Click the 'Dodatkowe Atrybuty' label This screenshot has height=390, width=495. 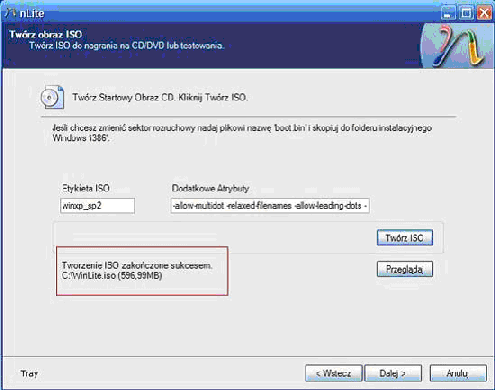point(210,188)
